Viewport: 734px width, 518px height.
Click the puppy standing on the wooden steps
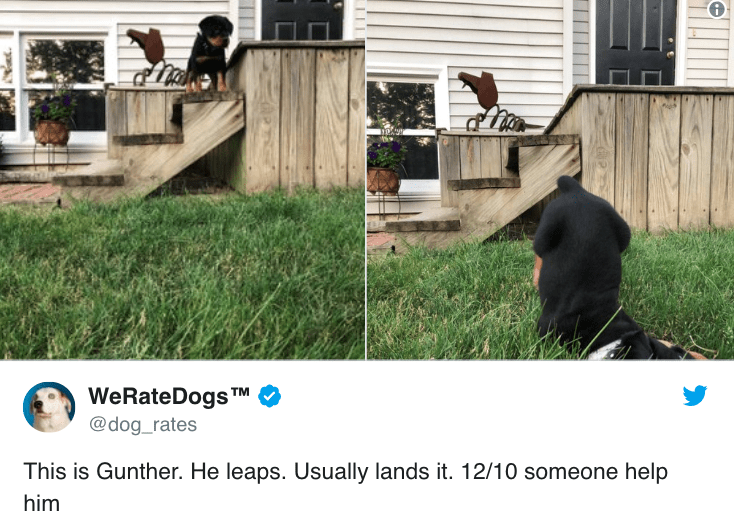(209, 52)
